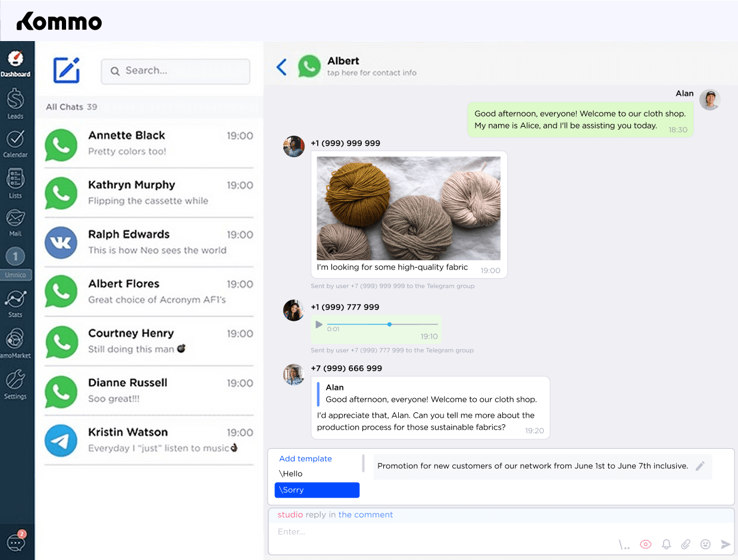Click the Search chats field
Image resolution: width=738 pixels, height=560 pixels.
pyautogui.click(x=176, y=71)
